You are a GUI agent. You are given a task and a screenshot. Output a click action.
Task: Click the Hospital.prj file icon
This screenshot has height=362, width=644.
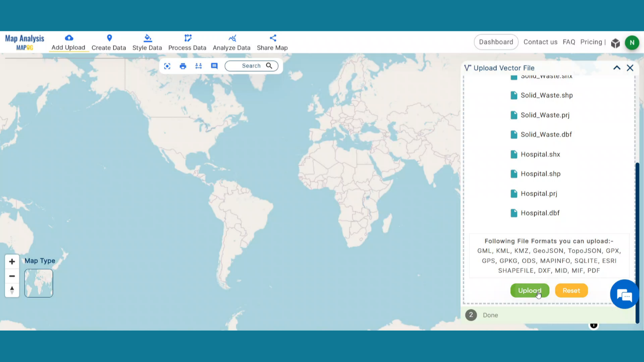point(514,193)
